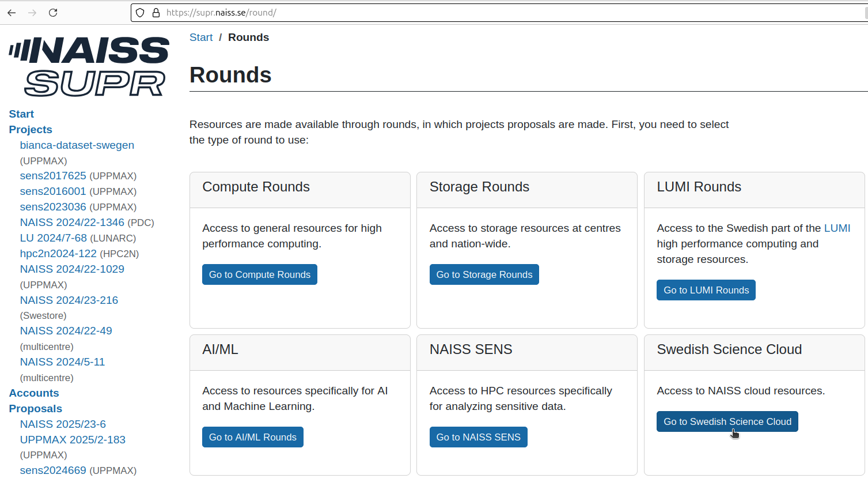This screenshot has width=868, height=482.
Task: Click Go to Compute Rounds
Action: [x=259, y=274]
